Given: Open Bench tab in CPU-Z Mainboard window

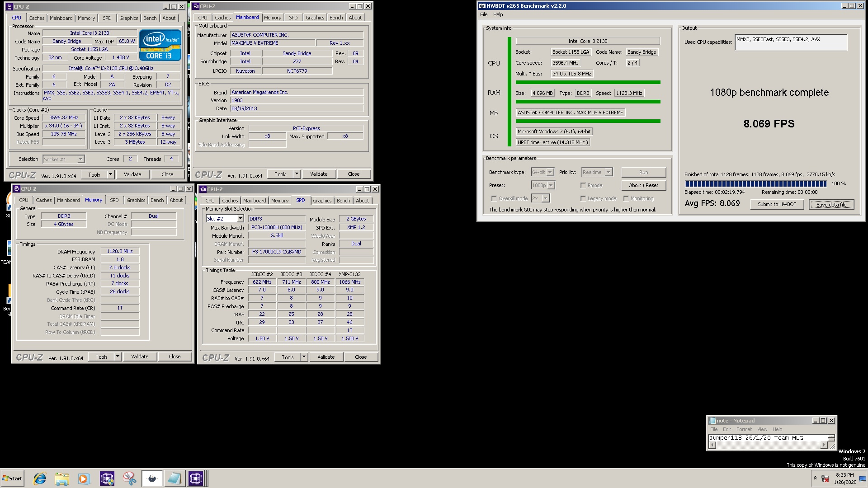Looking at the screenshot, I should tap(336, 18).
